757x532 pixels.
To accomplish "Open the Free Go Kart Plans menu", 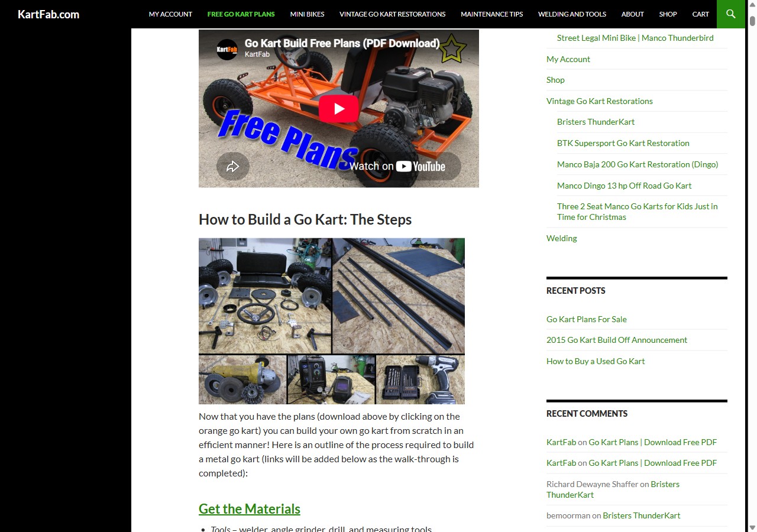I will (241, 14).
